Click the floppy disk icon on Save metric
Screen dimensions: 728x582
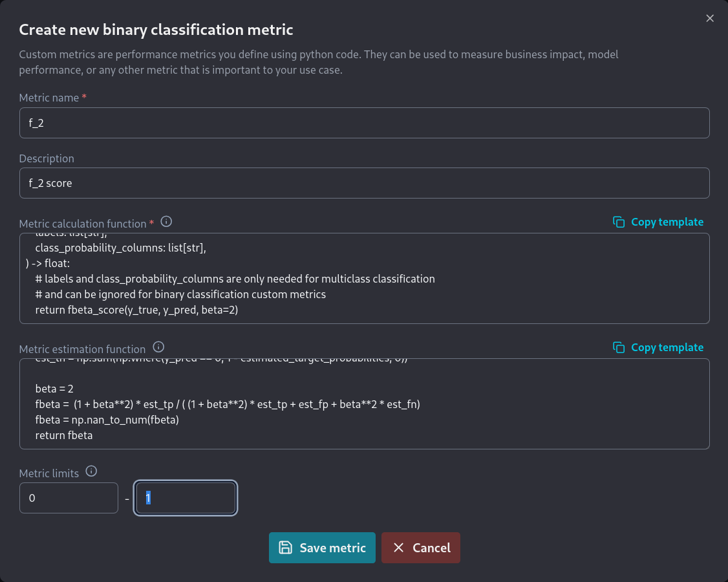click(x=285, y=548)
